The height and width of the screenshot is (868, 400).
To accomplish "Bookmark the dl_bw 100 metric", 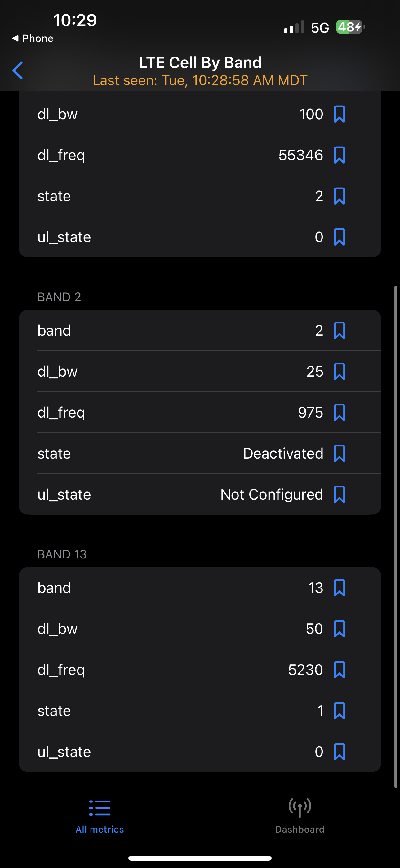I will click(x=339, y=114).
